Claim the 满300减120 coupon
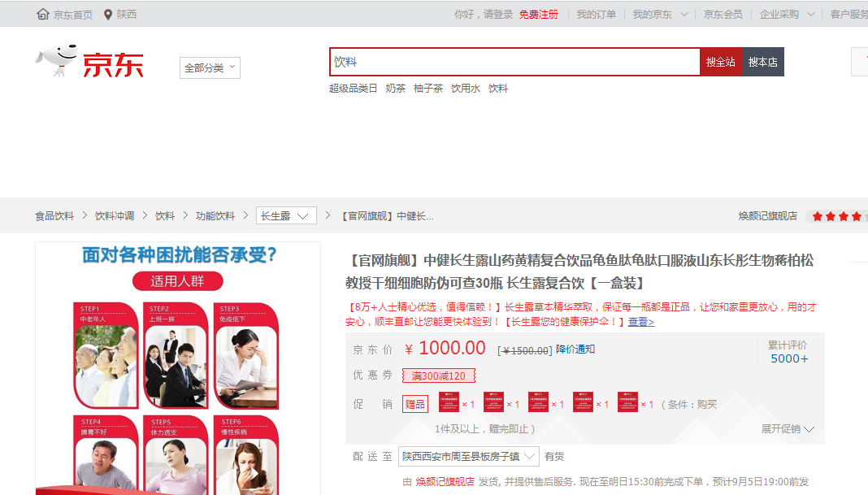The image size is (868, 495). click(x=438, y=376)
